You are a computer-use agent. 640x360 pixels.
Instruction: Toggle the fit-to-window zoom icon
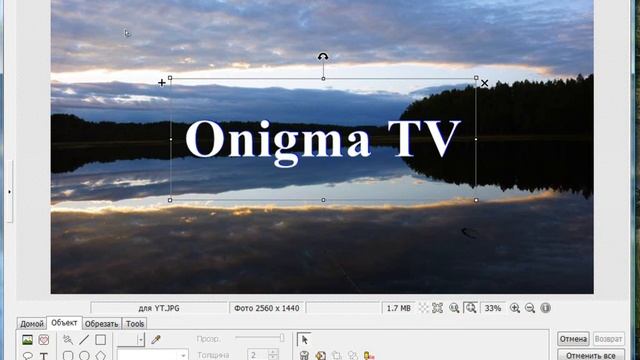[471, 308]
